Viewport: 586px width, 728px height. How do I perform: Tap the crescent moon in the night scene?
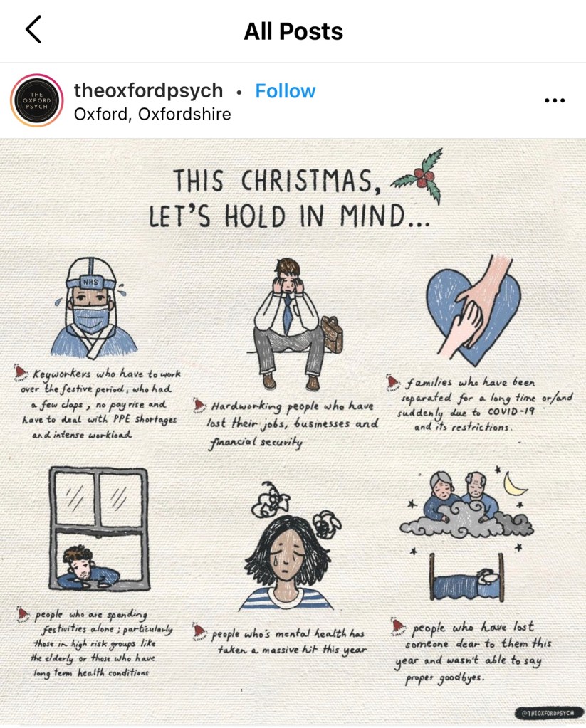click(515, 484)
